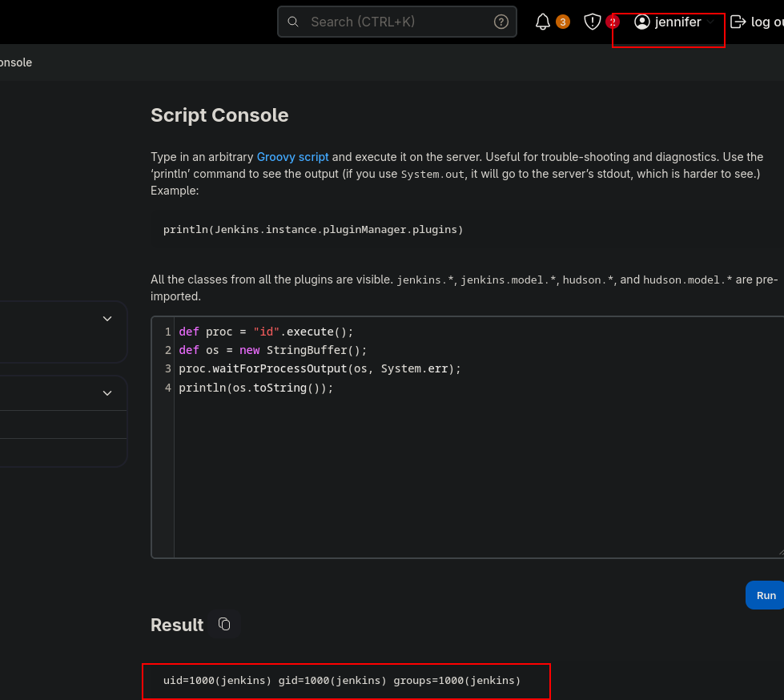This screenshot has width=784, height=700.
Task: Click the jennifer user avatar icon
Action: click(641, 22)
